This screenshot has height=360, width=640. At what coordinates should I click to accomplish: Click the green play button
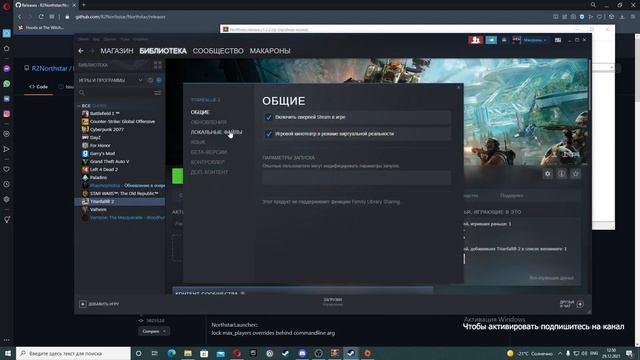(178, 176)
